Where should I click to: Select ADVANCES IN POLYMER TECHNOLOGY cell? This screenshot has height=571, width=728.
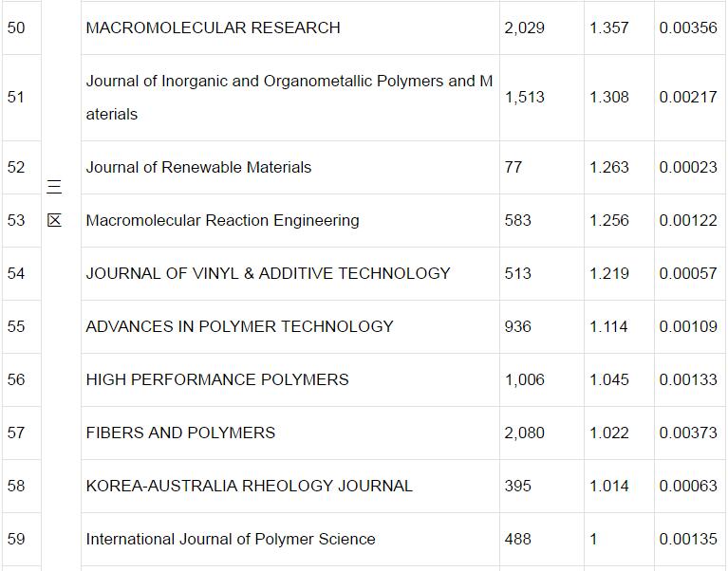pos(239,326)
